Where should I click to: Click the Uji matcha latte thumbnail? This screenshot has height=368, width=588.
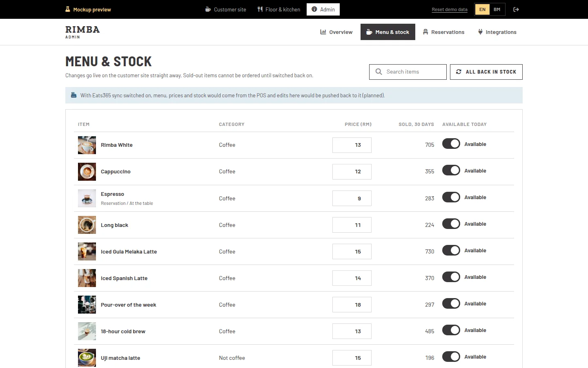tap(87, 358)
